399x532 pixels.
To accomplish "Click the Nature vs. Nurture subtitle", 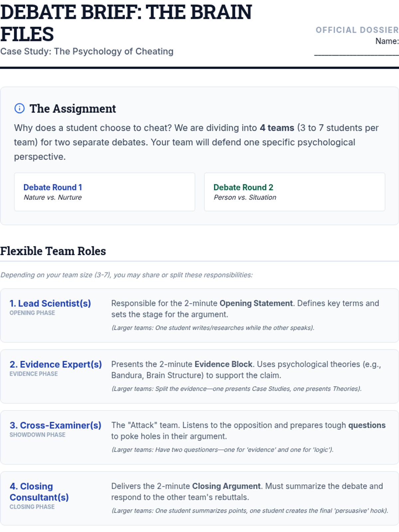I will click(53, 197).
